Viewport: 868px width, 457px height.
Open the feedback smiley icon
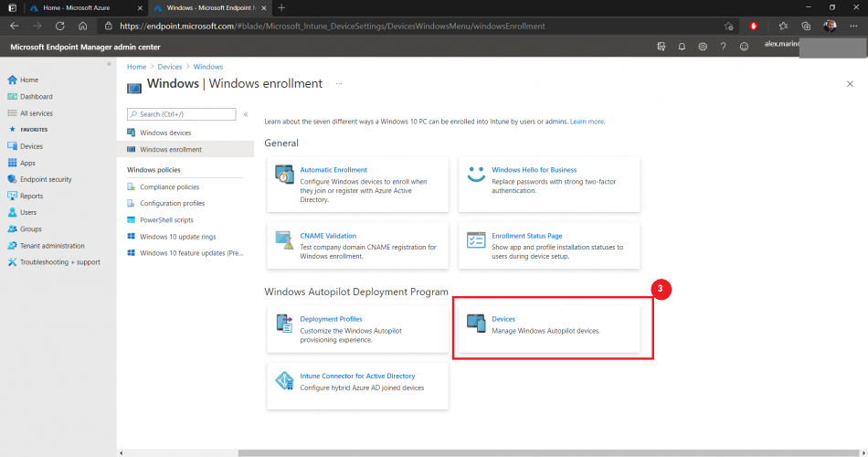tap(744, 48)
